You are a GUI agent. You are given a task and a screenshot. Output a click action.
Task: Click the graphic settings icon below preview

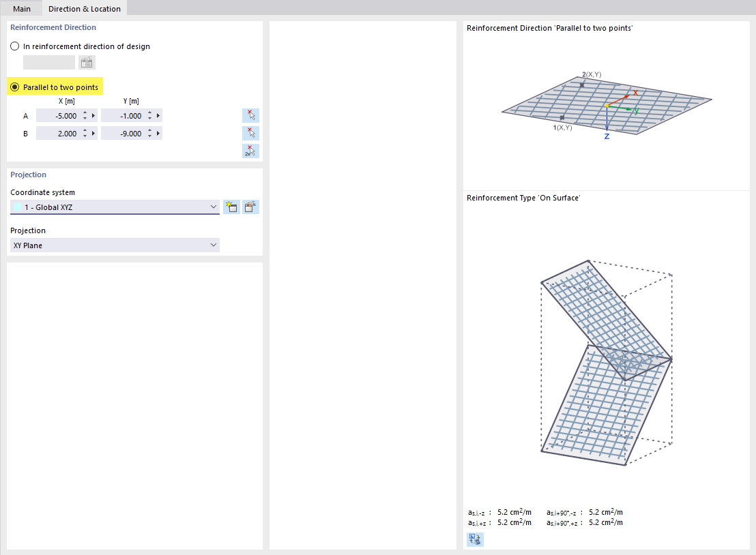(475, 539)
